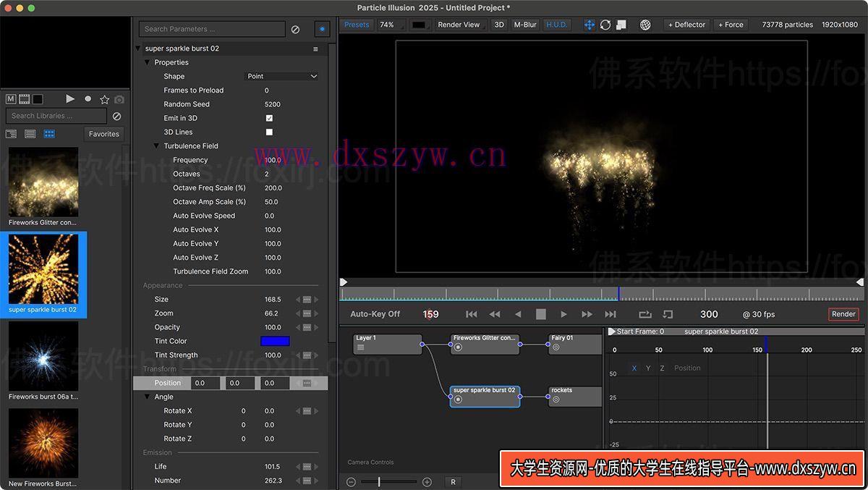
Task: Open the Favorites library
Action: tap(104, 134)
